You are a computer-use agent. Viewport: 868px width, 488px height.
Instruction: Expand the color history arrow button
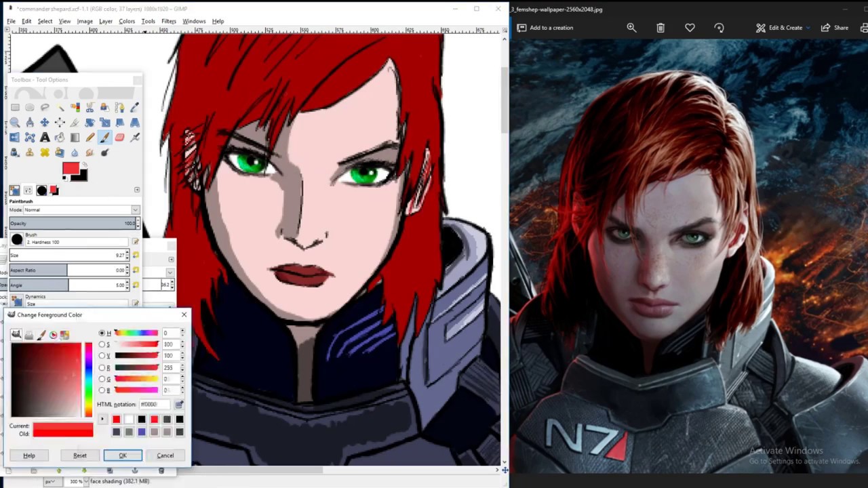(102, 419)
